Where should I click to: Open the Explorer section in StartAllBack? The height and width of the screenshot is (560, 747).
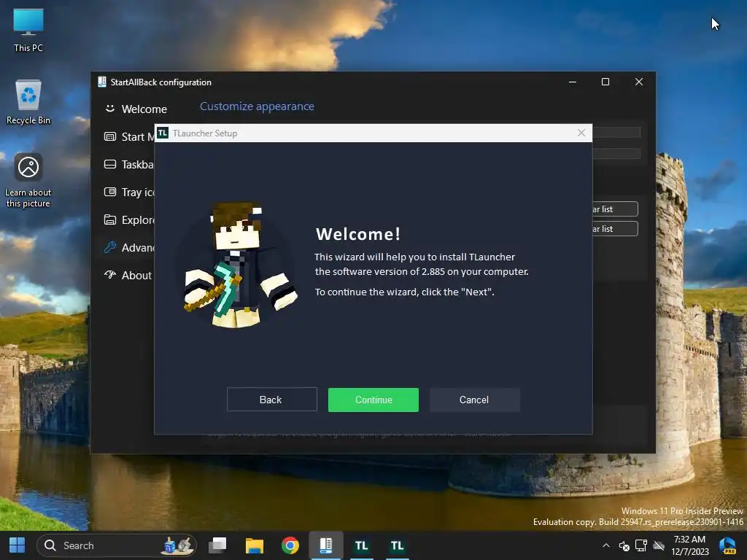[x=129, y=219]
